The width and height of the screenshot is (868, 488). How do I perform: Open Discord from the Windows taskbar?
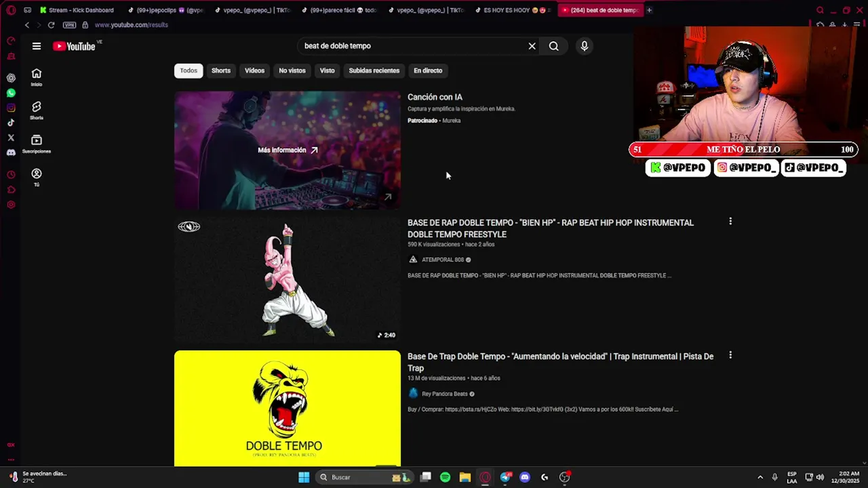pos(524,477)
